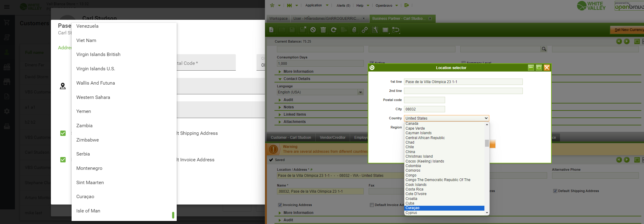This screenshot has width=644, height=224.
Task: Open the Application menu
Action: tap(313, 5)
